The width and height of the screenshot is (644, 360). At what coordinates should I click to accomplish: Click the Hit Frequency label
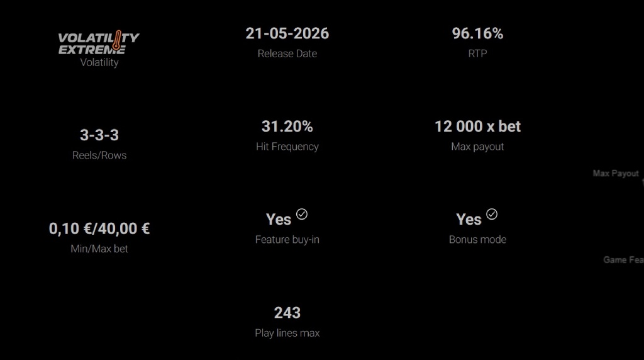coord(287,147)
